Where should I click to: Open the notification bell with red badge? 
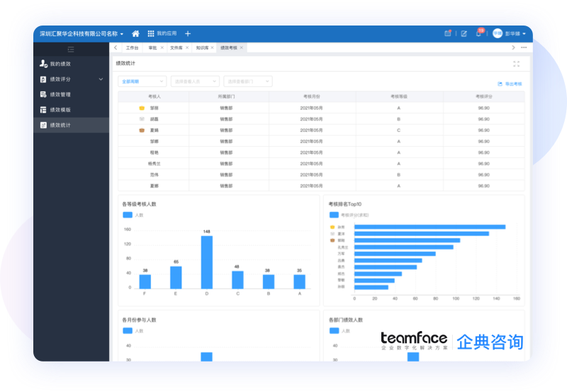(479, 33)
